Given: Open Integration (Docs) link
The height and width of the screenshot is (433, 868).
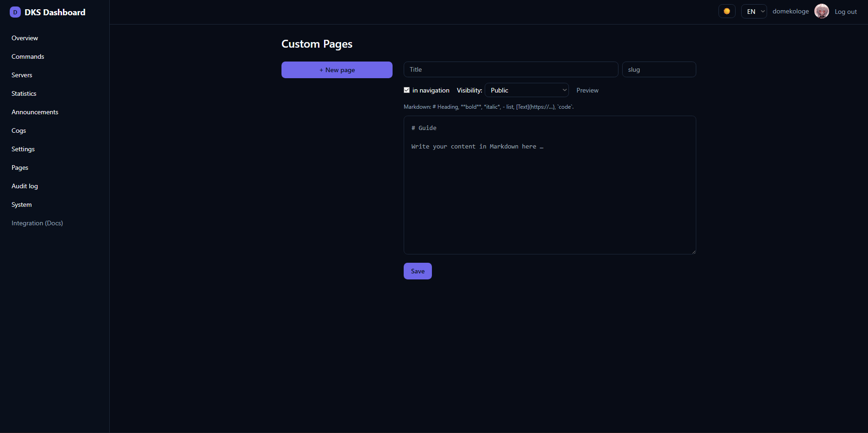Looking at the screenshot, I should coord(37,223).
